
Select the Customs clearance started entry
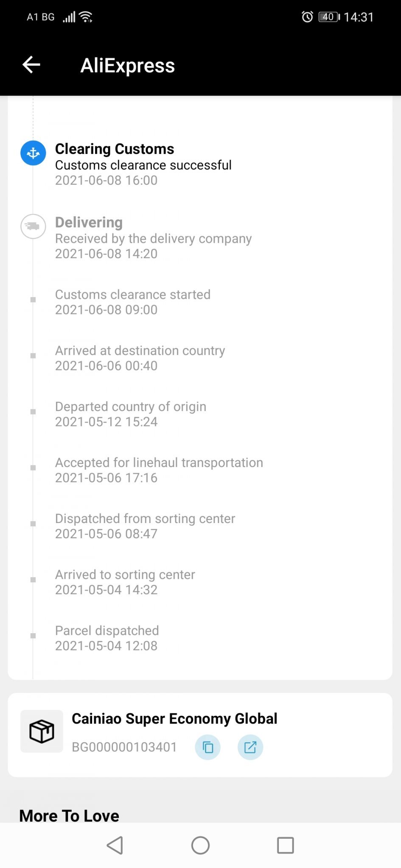[x=132, y=302]
